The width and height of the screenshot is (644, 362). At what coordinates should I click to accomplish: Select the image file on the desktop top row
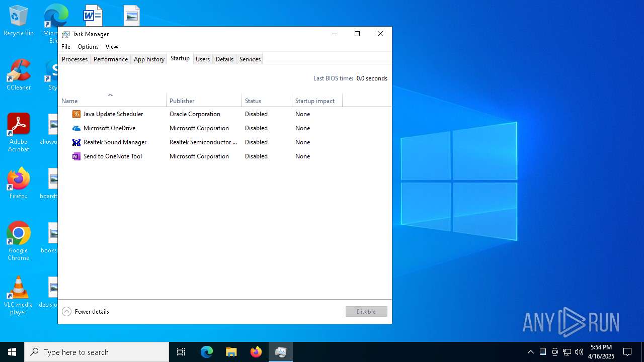click(x=132, y=15)
